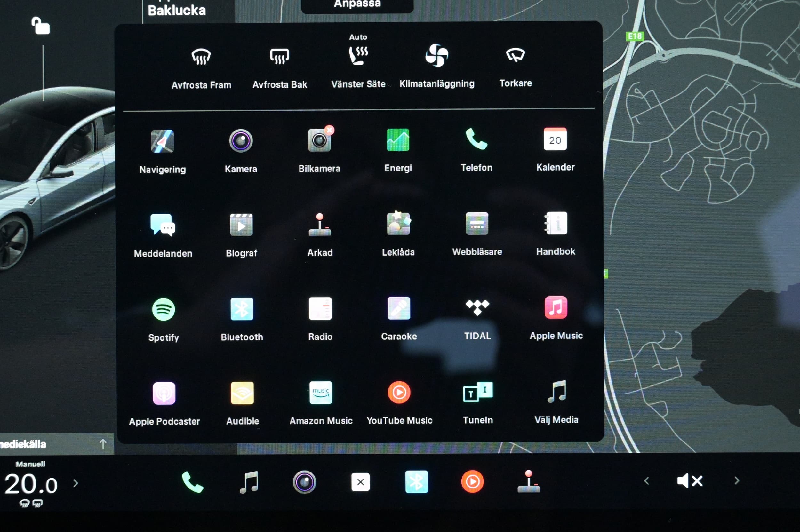
Task: Open the TIDAL music app
Action: tap(477, 308)
